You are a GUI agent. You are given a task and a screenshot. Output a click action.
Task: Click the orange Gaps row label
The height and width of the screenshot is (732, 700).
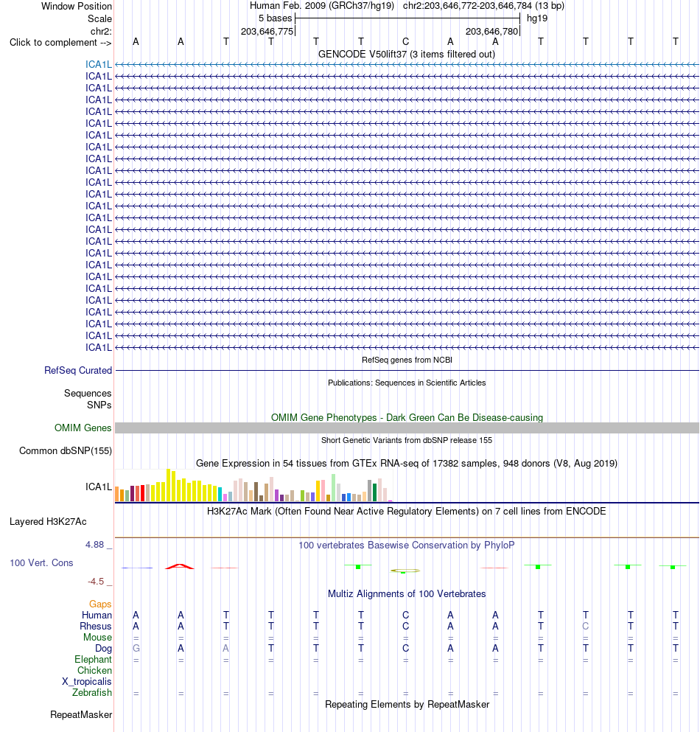click(x=100, y=604)
